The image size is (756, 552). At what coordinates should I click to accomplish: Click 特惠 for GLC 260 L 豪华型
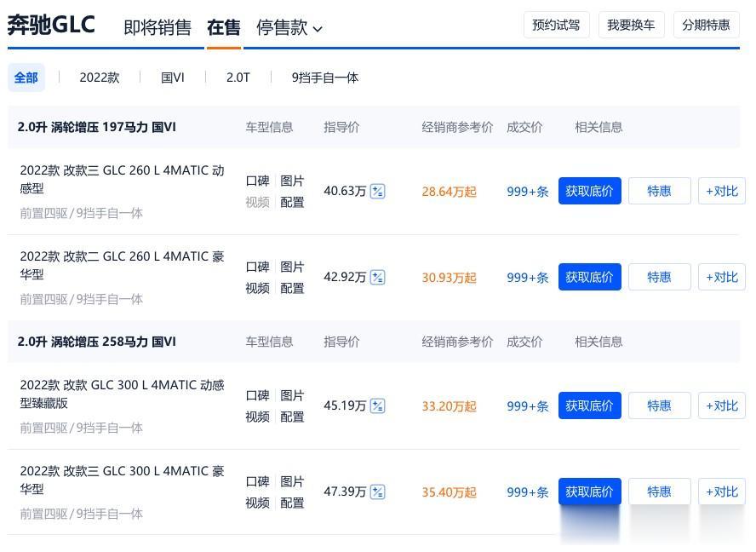[660, 277]
